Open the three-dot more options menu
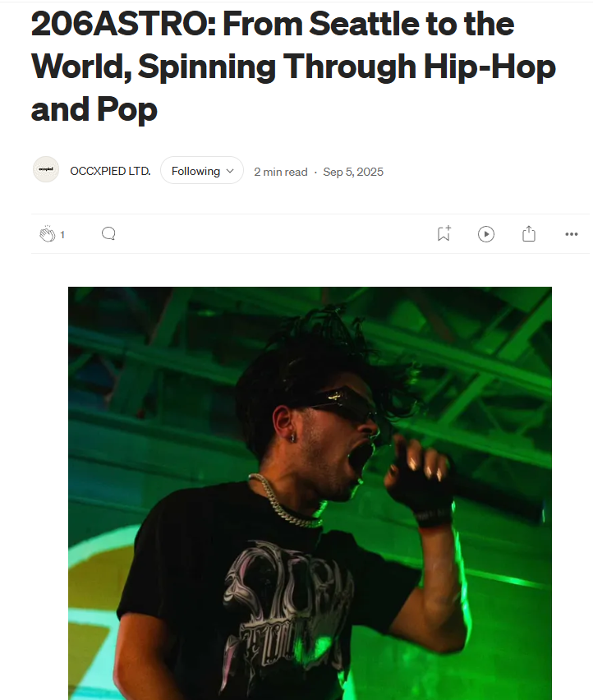 point(571,234)
